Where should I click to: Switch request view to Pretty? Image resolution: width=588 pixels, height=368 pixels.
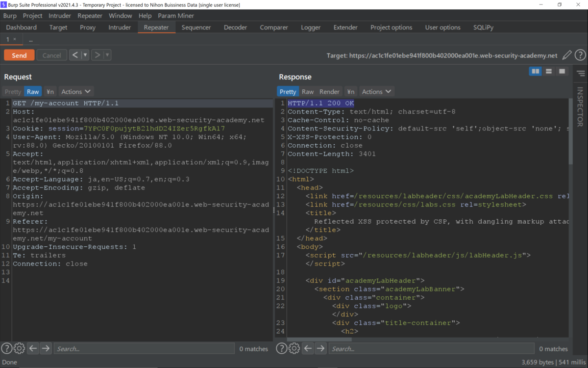(13, 92)
